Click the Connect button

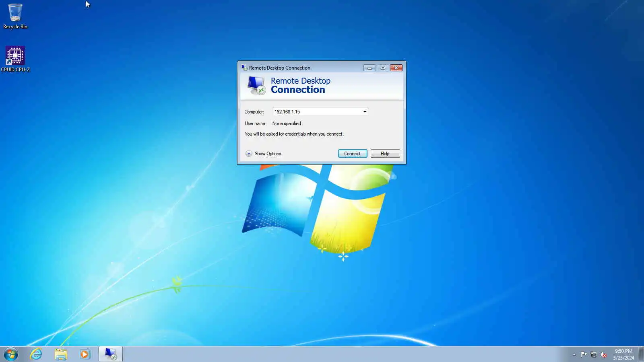pos(353,154)
